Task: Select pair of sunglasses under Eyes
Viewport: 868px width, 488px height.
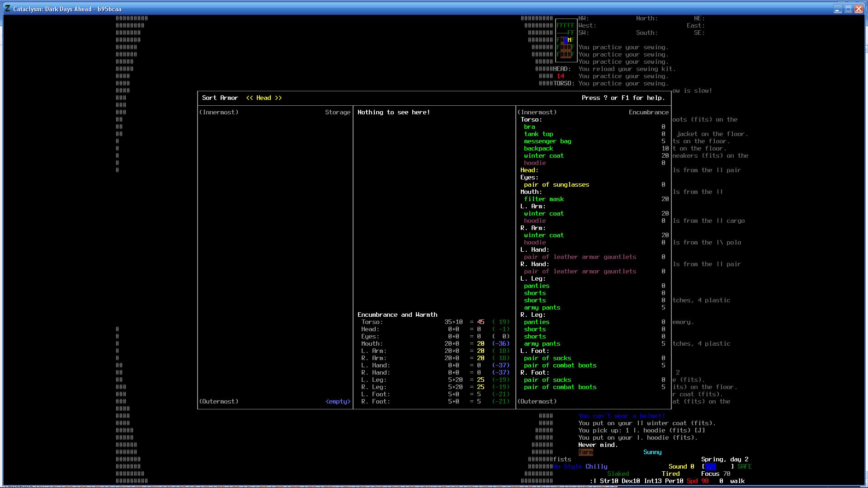Action: (556, 185)
